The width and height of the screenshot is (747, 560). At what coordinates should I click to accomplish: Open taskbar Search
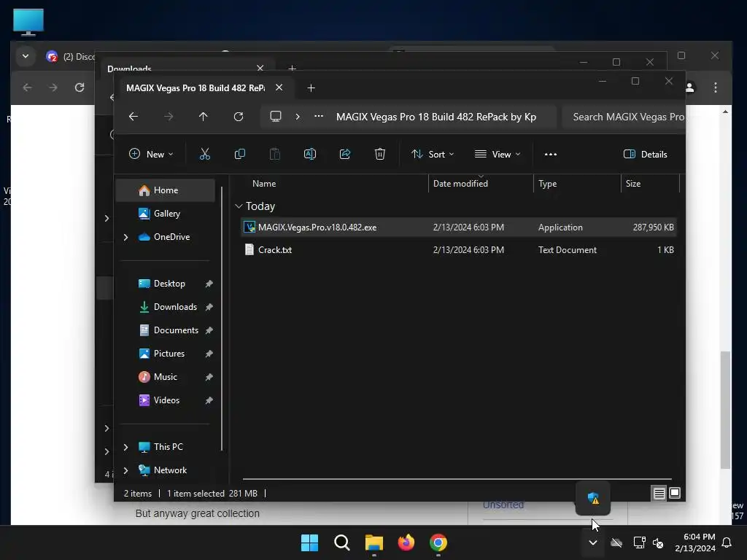tap(342, 542)
